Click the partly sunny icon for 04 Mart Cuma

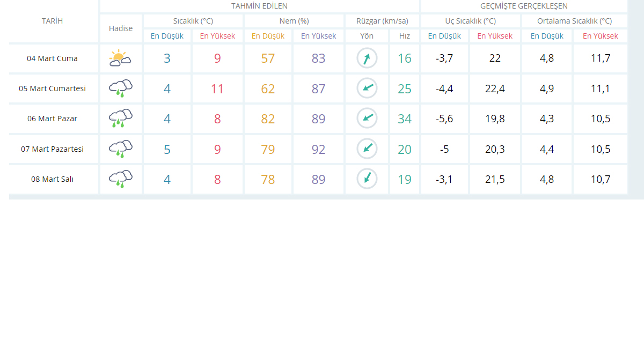coord(120,58)
